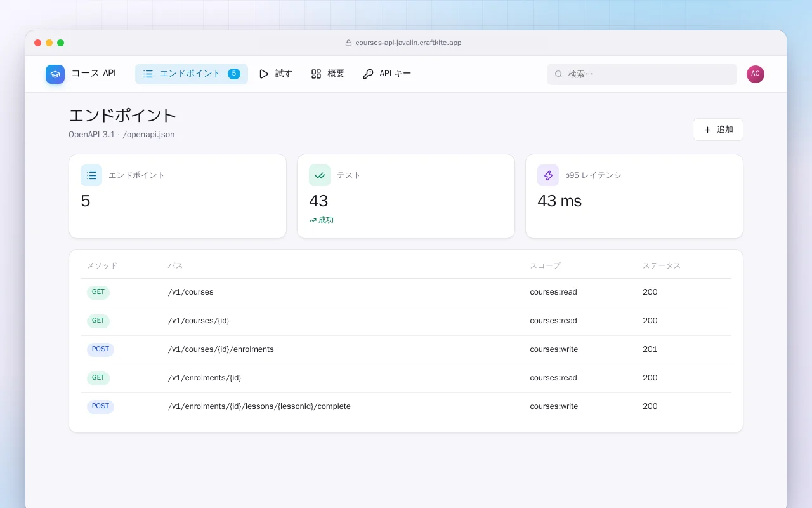Image resolution: width=812 pixels, height=508 pixels.
Task: Open the /v1/enrolments/{id} path
Action: [204, 378]
